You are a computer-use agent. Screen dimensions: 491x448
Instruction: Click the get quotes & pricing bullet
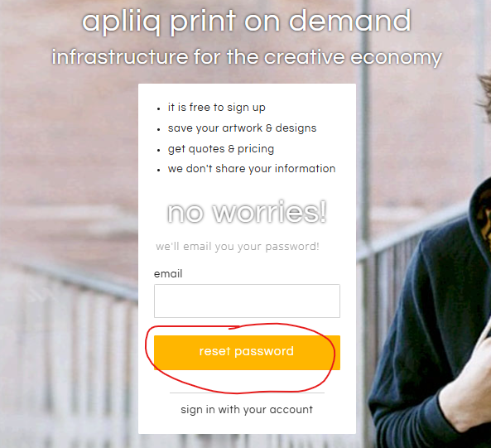pos(221,149)
